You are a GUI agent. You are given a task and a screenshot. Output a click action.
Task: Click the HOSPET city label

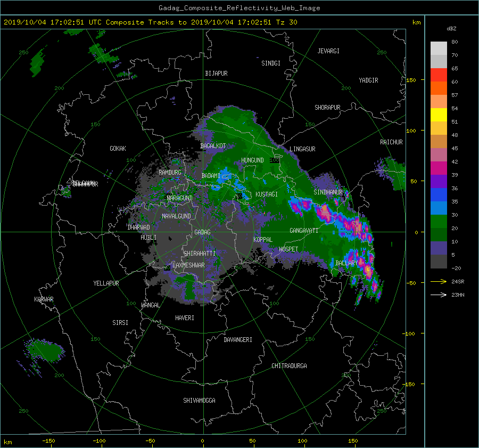(x=288, y=249)
